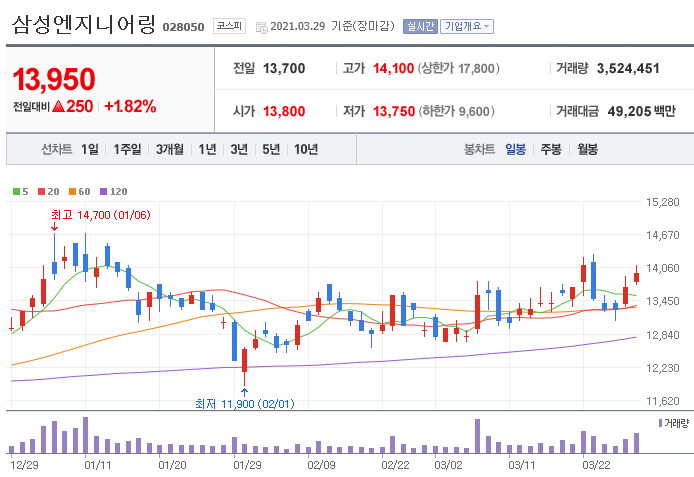Click the +1.82% change value

[130, 107]
